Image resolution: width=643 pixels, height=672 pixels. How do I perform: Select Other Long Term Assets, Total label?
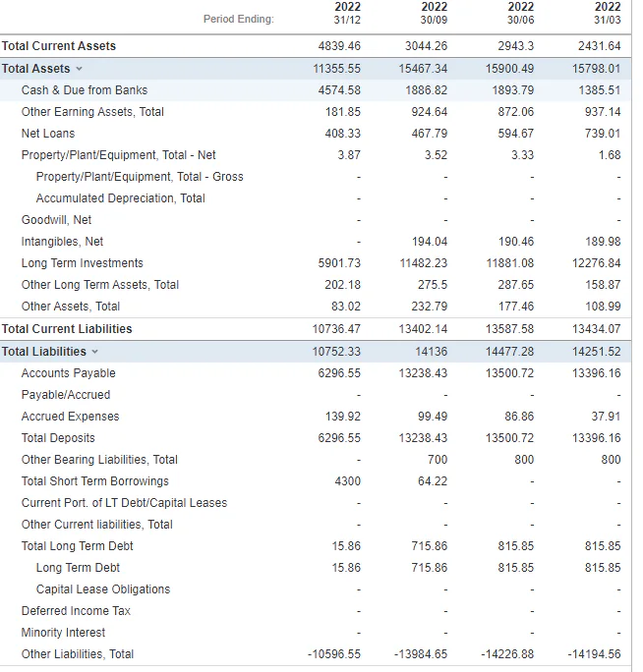coord(100,285)
